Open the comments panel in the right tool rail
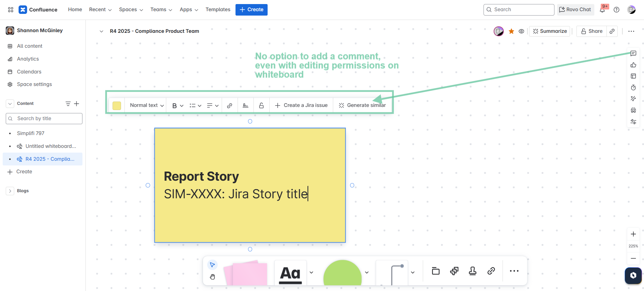644x291 pixels. pos(633,53)
